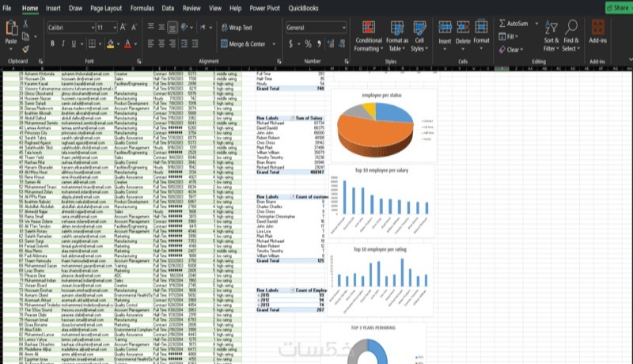
Task: Click the Format cells icon
Action: [x=481, y=27]
